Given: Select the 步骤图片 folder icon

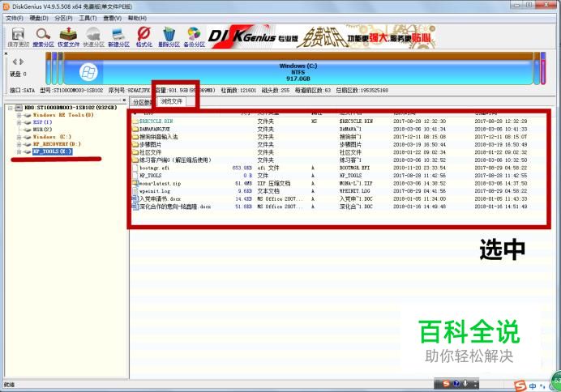Looking at the screenshot, I should pyautogui.click(x=135, y=144).
